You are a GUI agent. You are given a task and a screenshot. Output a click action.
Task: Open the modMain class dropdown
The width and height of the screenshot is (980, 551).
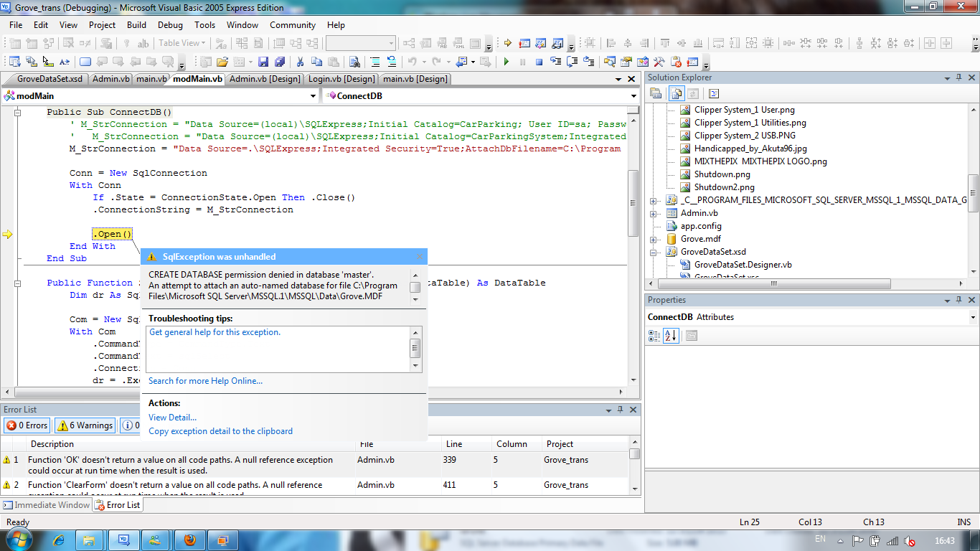point(313,95)
